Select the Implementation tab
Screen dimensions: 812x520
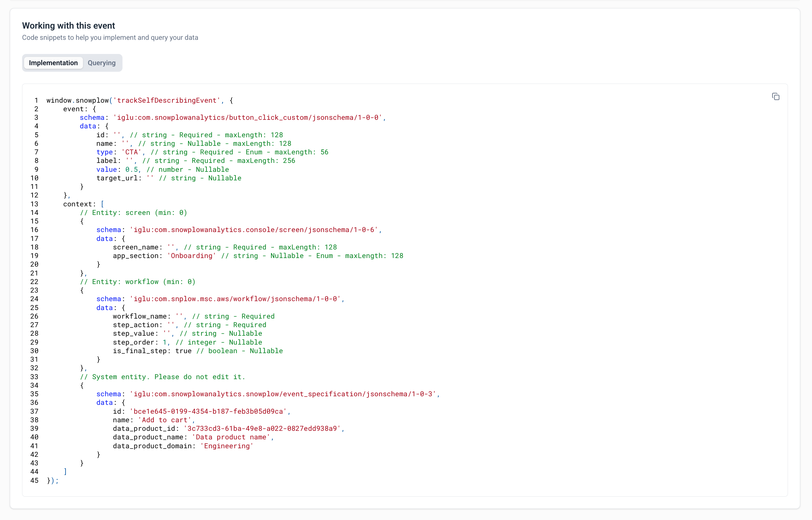[x=53, y=63]
